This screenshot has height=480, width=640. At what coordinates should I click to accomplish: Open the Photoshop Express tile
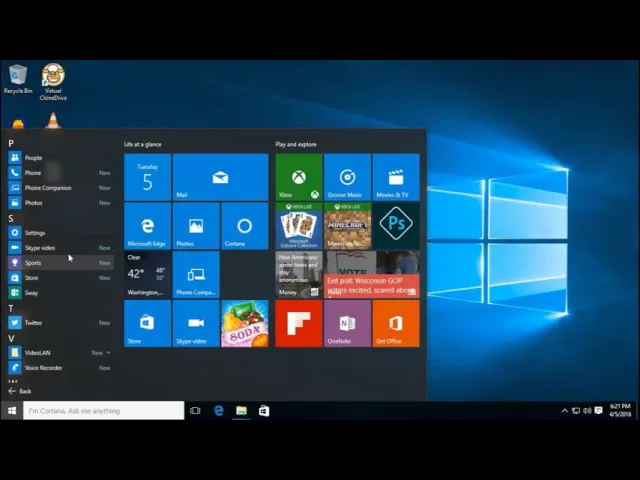396,226
